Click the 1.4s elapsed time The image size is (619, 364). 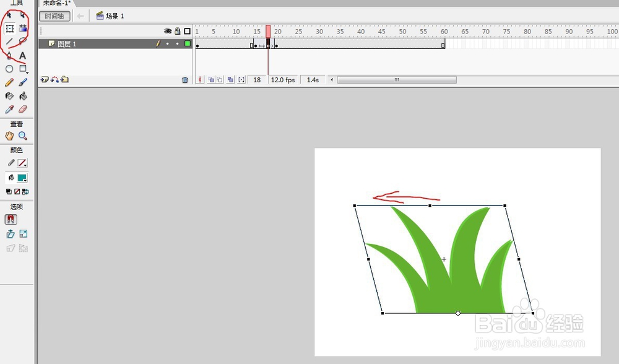[x=313, y=80]
